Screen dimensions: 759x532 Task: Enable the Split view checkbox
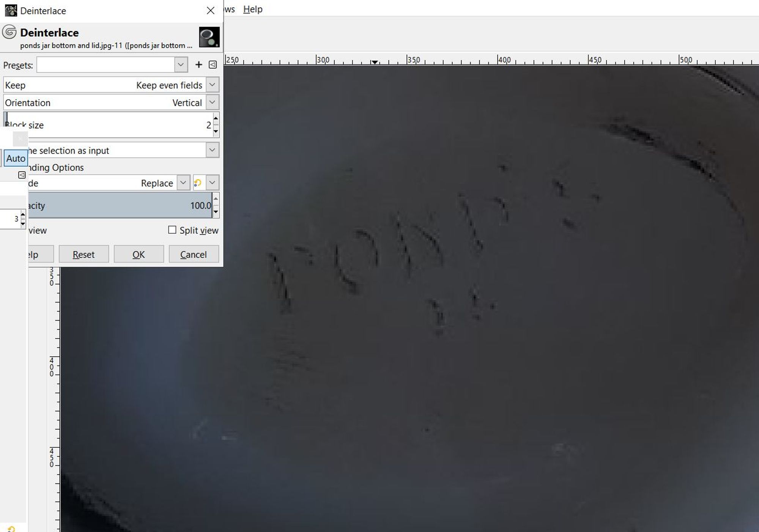172,230
